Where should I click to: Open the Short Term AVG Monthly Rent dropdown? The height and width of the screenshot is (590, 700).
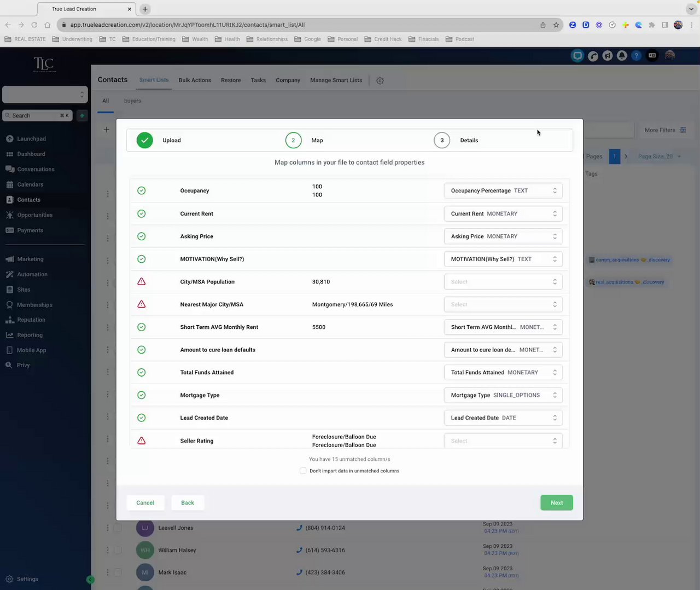(503, 327)
